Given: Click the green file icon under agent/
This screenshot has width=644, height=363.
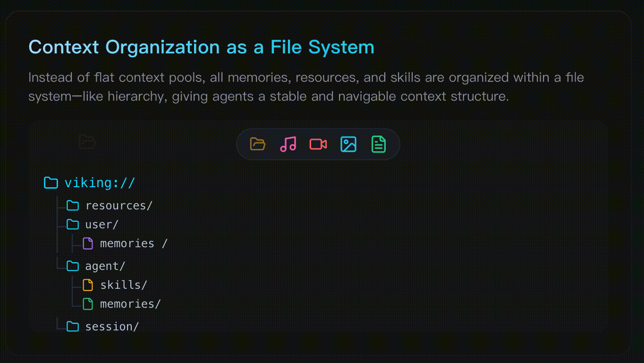Looking at the screenshot, I should (x=88, y=304).
